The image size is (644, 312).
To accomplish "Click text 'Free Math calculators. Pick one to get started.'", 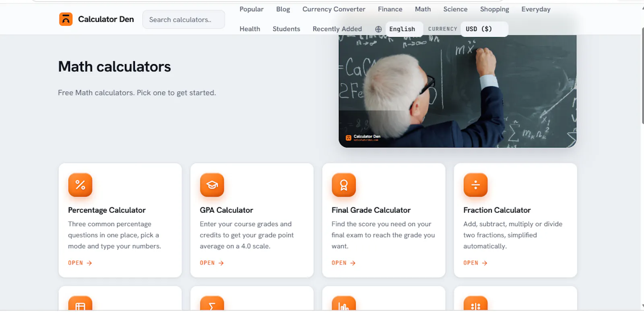I will pyautogui.click(x=137, y=93).
